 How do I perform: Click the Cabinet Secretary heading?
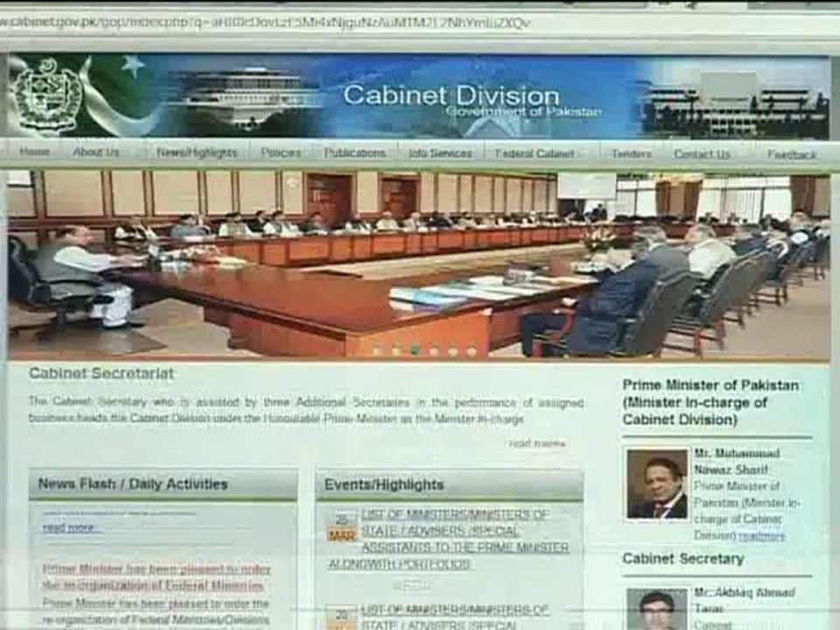click(x=683, y=559)
